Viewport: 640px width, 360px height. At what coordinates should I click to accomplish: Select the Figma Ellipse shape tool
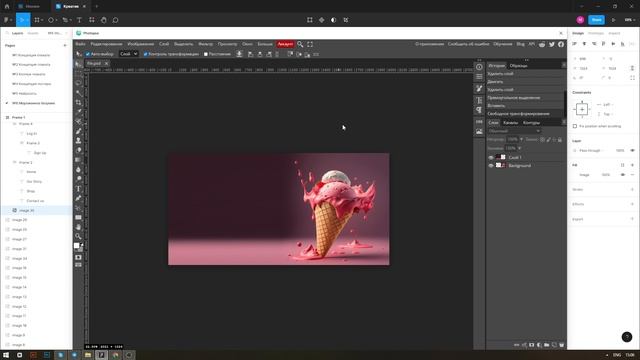(51, 20)
